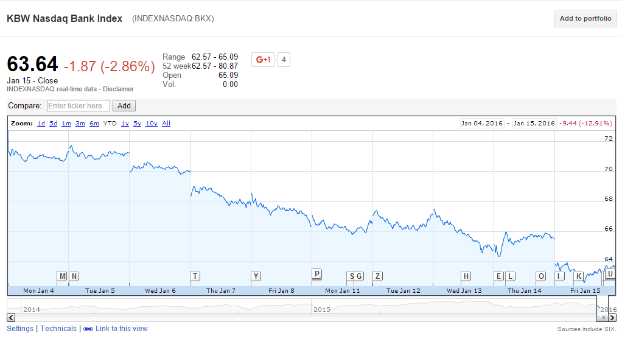
Task: Open news flag P on chart
Action: pyautogui.click(x=316, y=274)
